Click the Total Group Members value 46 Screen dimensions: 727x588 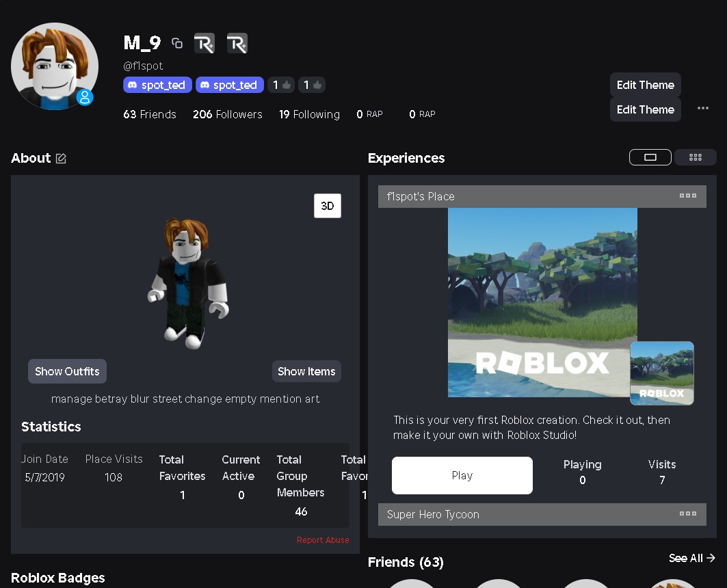click(x=301, y=511)
